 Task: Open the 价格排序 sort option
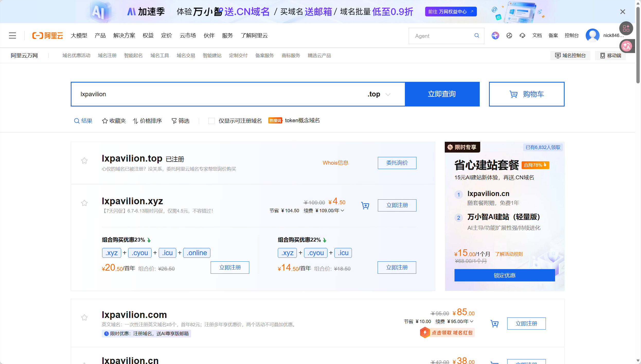[147, 121]
